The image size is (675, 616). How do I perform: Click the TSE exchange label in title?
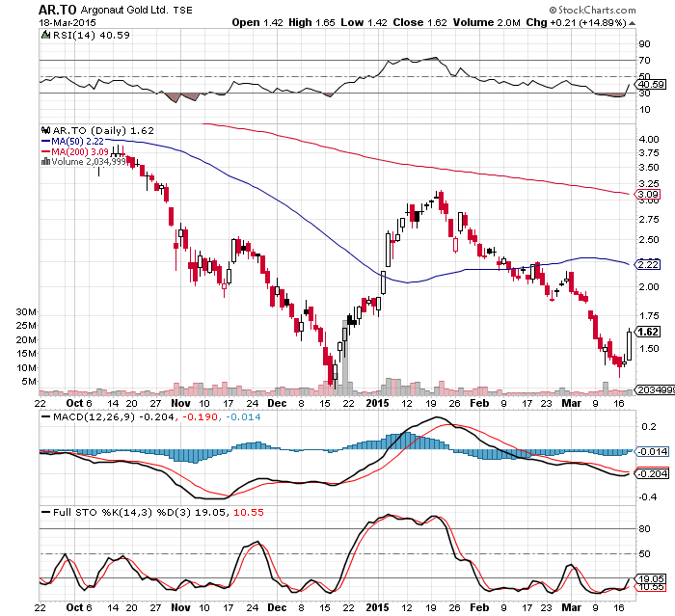tap(183, 11)
